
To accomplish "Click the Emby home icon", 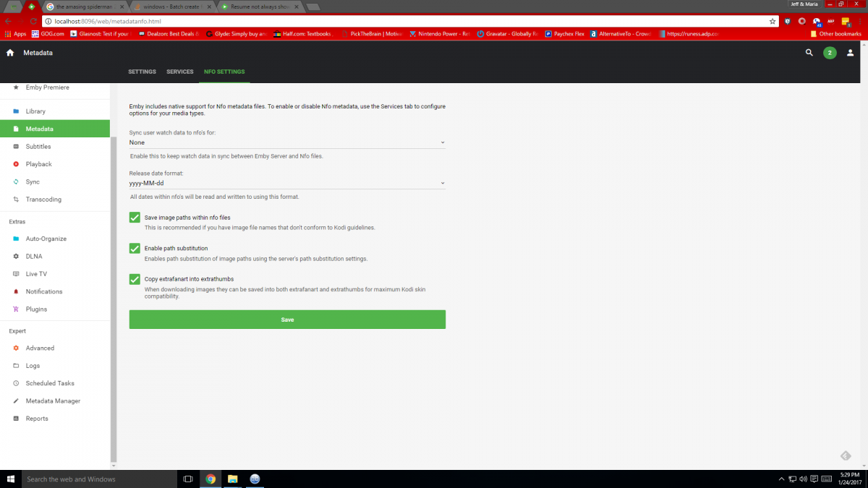I will pos(10,53).
